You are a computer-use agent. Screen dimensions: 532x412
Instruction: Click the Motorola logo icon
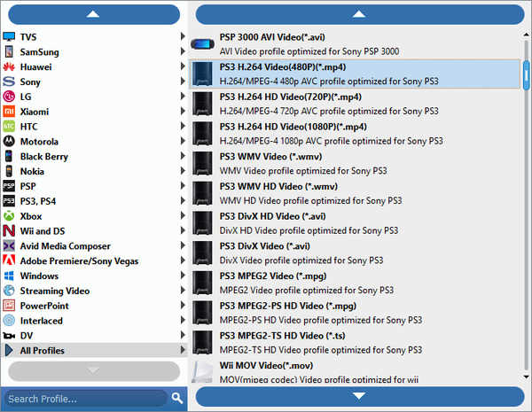coord(9,142)
